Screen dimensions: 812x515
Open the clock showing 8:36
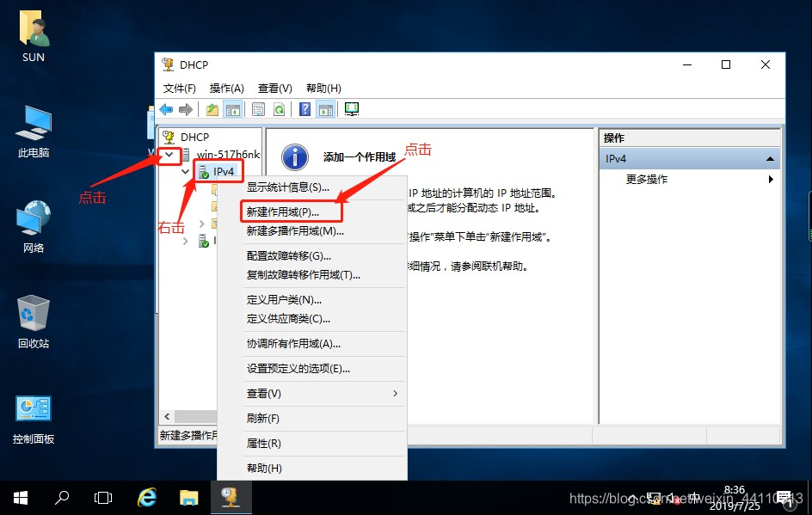[735, 498]
